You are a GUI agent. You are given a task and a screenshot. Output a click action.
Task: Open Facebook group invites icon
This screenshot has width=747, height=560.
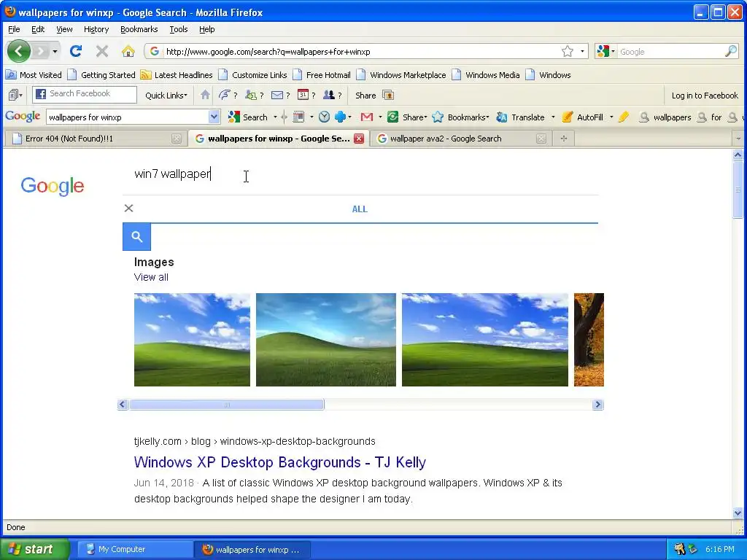(329, 95)
